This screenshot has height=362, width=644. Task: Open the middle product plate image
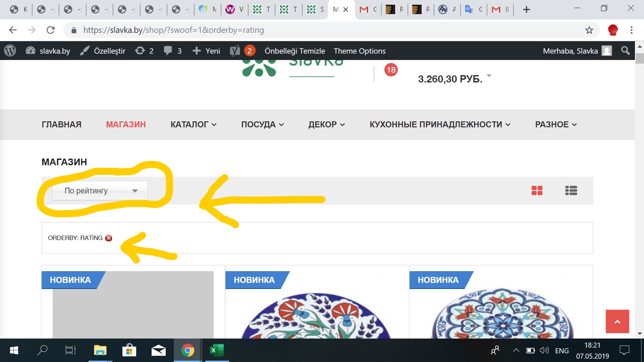tap(317, 316)
